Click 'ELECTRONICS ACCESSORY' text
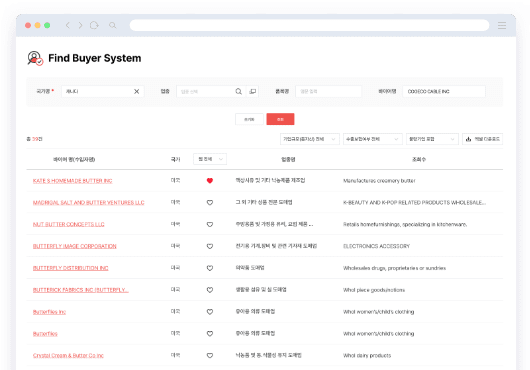 point(376,246)
